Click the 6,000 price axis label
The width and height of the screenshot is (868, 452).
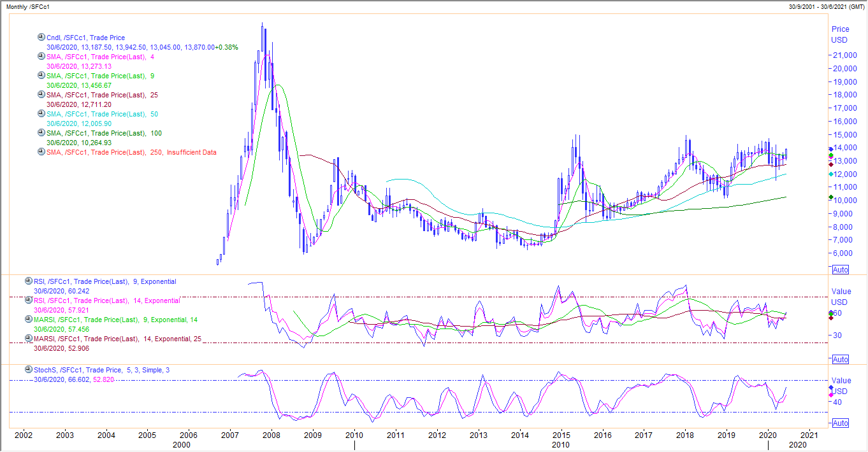[841, 253]
